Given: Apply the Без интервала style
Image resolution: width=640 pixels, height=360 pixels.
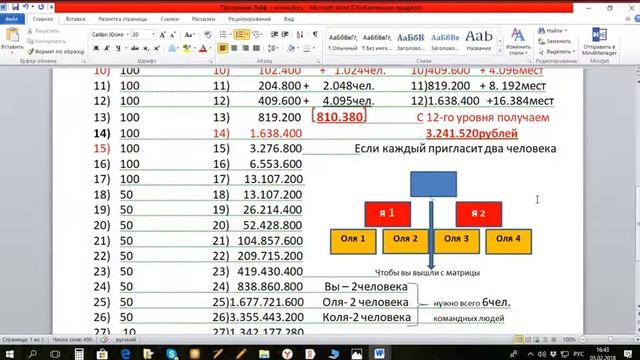Looking at the screenshot, I should [377, 42].
